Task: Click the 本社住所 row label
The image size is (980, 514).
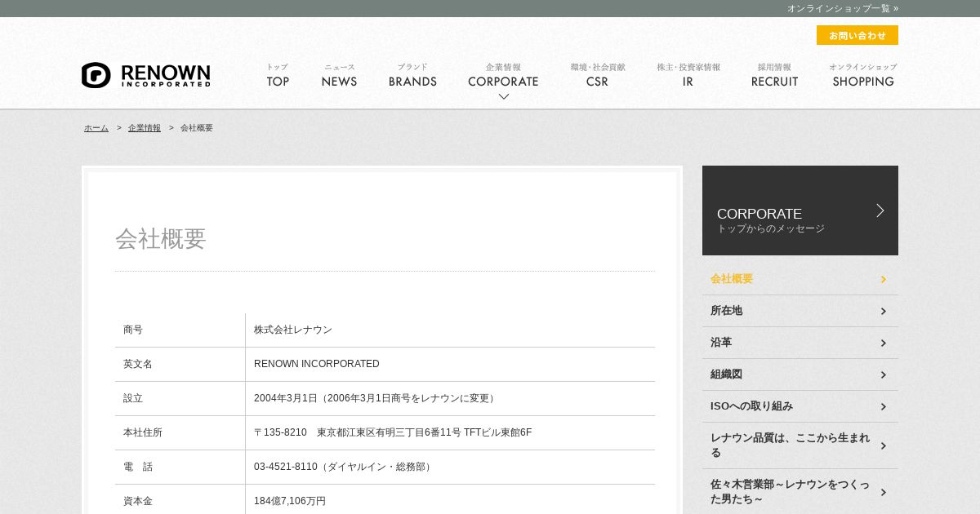Action: (143, 433)
